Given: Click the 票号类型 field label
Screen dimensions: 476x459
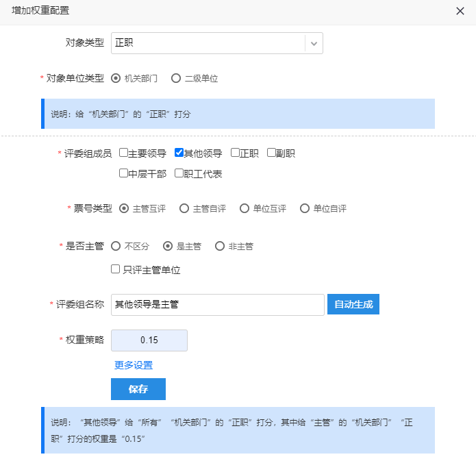Looking at the screenshot, I should tap(93, 208).
